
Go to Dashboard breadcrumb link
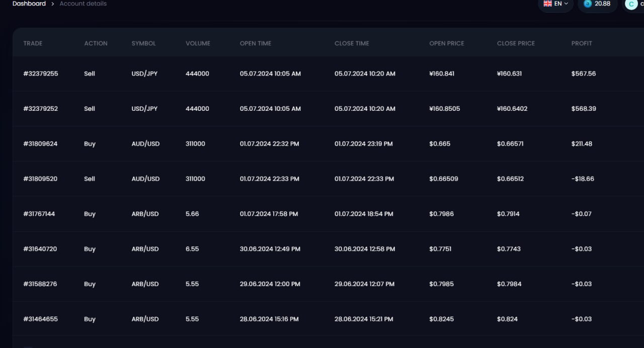coord(29,4)
